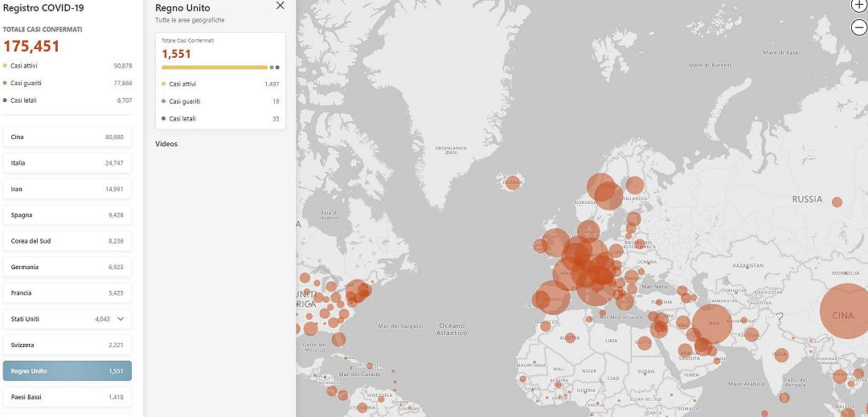Click the Russia bubble on map
The image size is (868, 417).
[x=837, y=202]
